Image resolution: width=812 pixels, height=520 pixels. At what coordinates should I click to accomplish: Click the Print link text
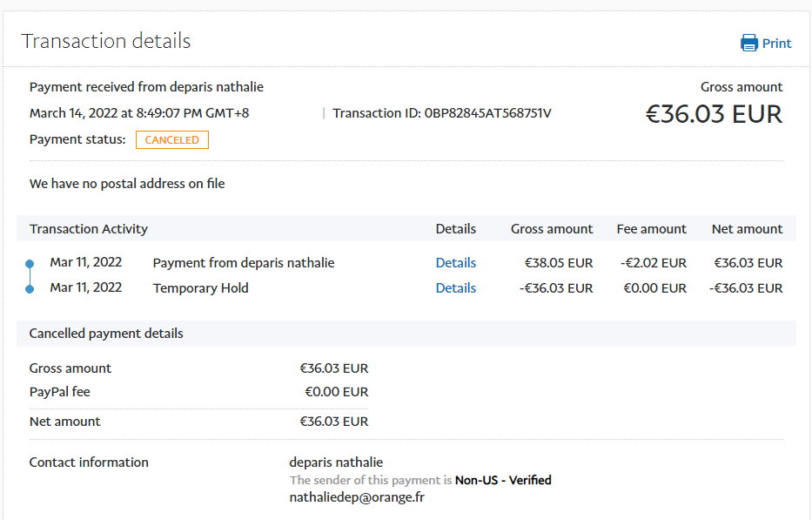pyautogui.click(x=776, y=44)
